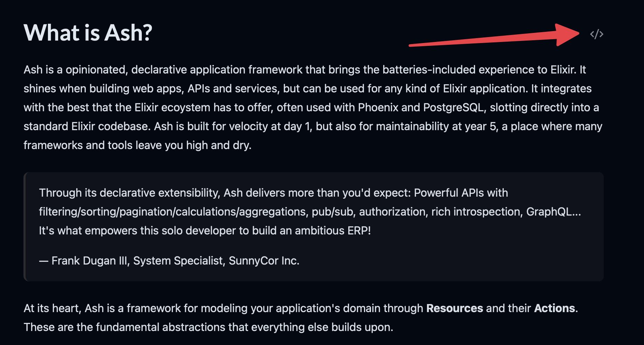Click the blockquote's left border bar
644x345 pixels.
tap(25, 227)
